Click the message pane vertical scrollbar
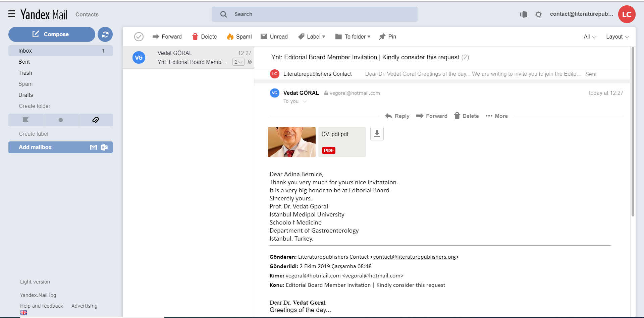 point(633,134)
